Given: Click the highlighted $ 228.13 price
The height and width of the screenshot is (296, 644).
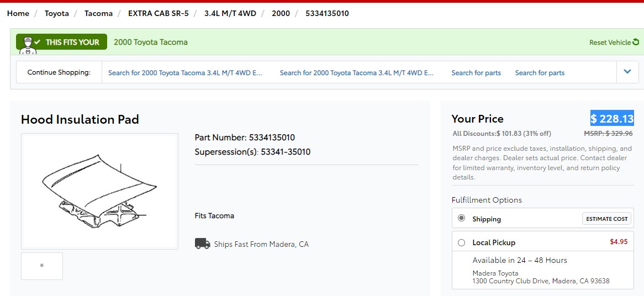Looking at the screenshot, I should coord(612,119).
